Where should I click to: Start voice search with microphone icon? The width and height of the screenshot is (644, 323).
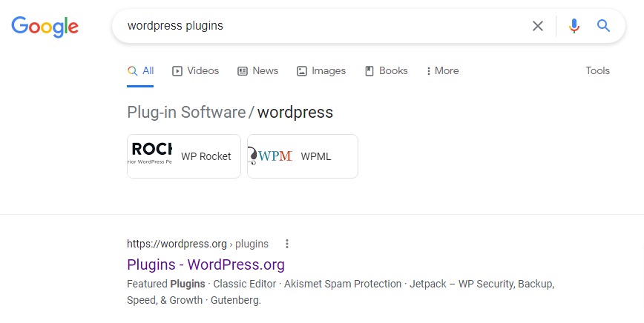point(574,26)
